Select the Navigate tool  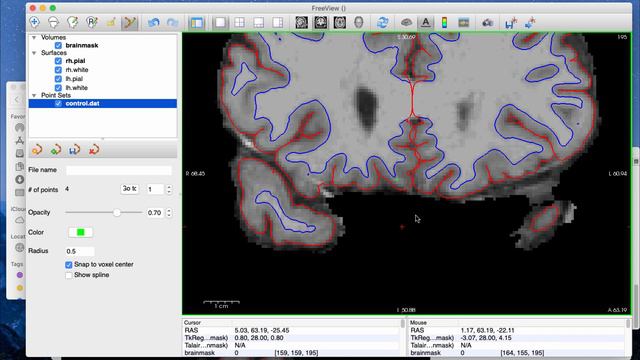(x=35, y=22)
